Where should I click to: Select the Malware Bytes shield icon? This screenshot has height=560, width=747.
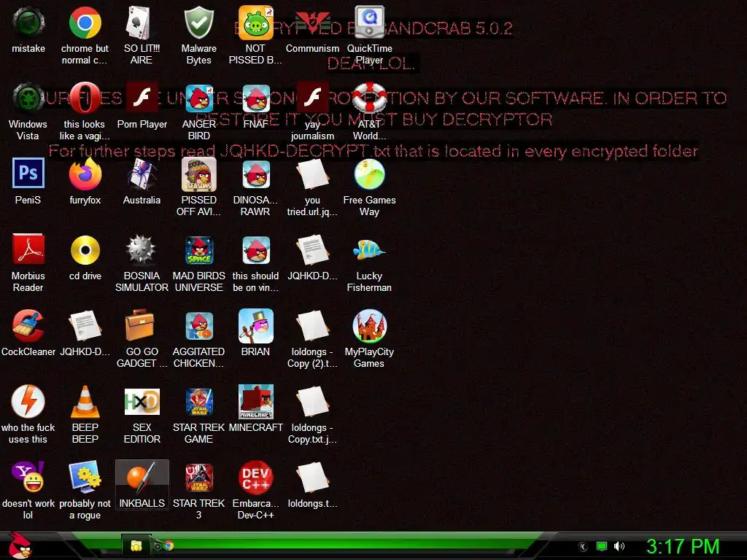pyautogui.click(x=198, y=23)
